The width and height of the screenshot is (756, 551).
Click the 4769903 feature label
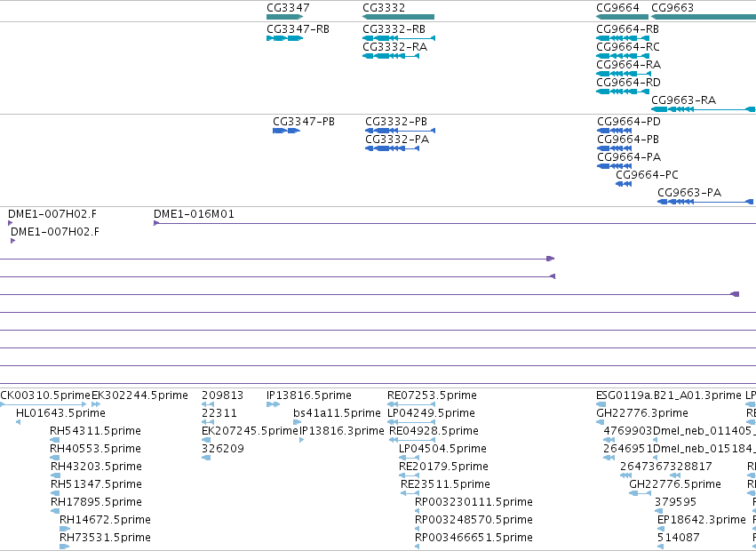628,431
